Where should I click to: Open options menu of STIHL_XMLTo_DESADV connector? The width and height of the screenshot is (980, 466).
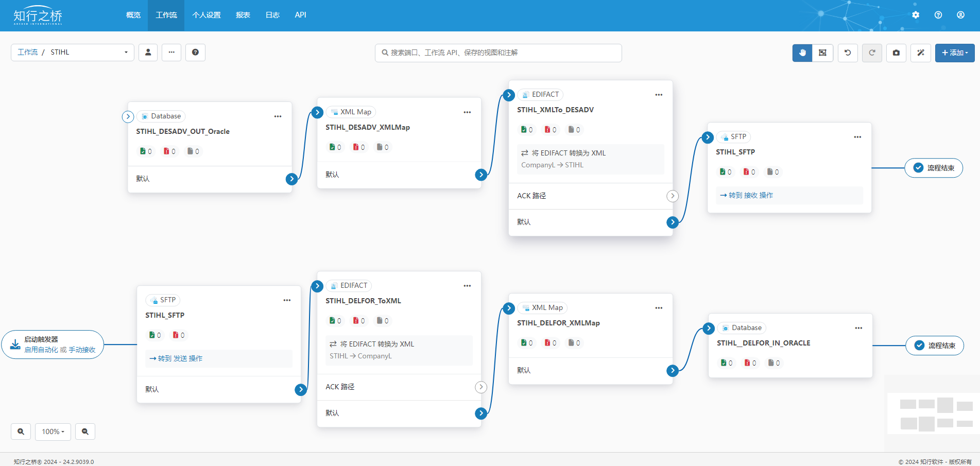point(659,95)
